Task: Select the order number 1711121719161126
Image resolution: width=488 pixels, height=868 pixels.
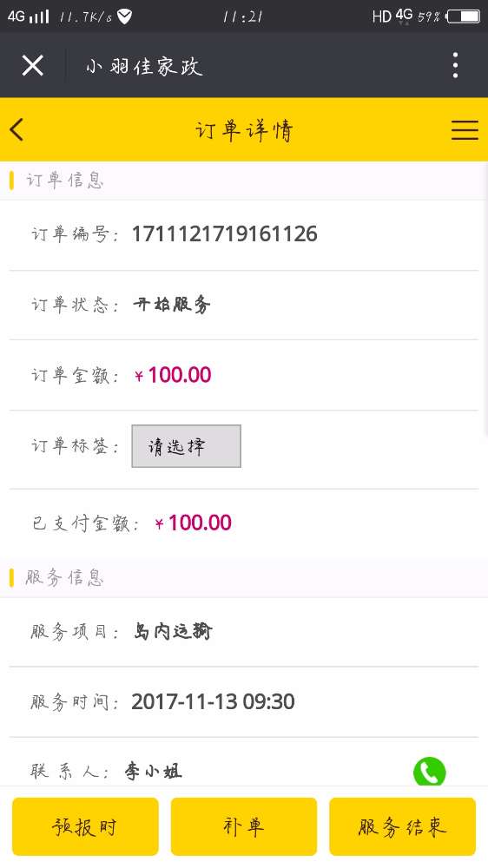Action: [224, 234]
